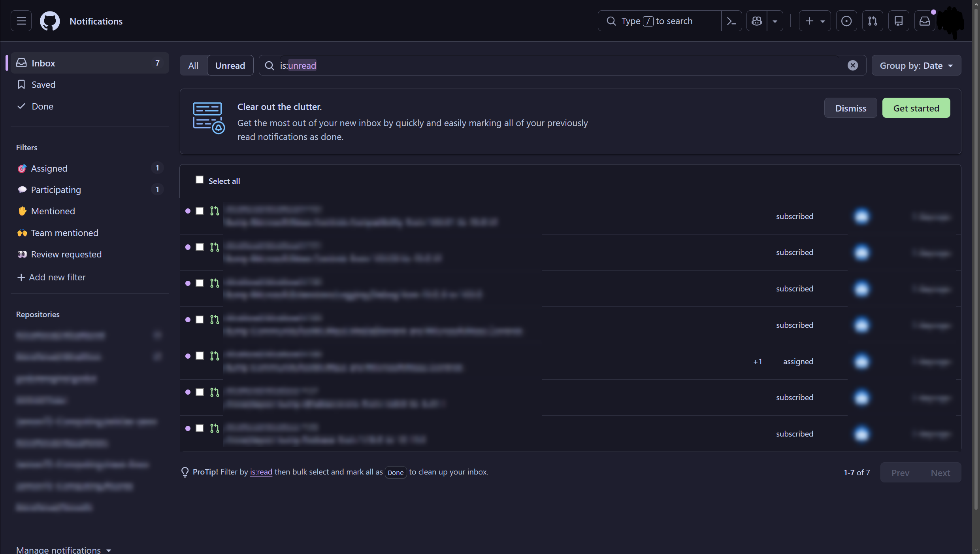Open the Pull requests icon in header
Viewport: 980px width, 554px height.
coord(873,21)
